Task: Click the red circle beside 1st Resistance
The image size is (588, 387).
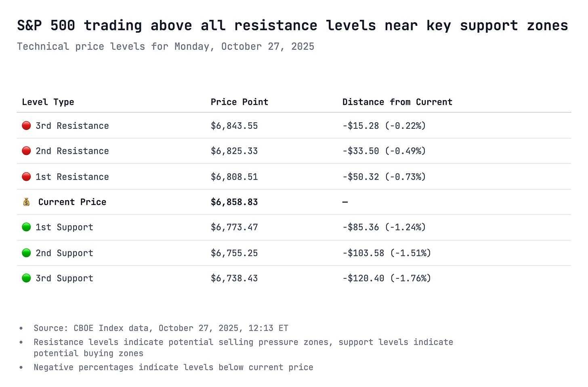Action: (26, 176)
